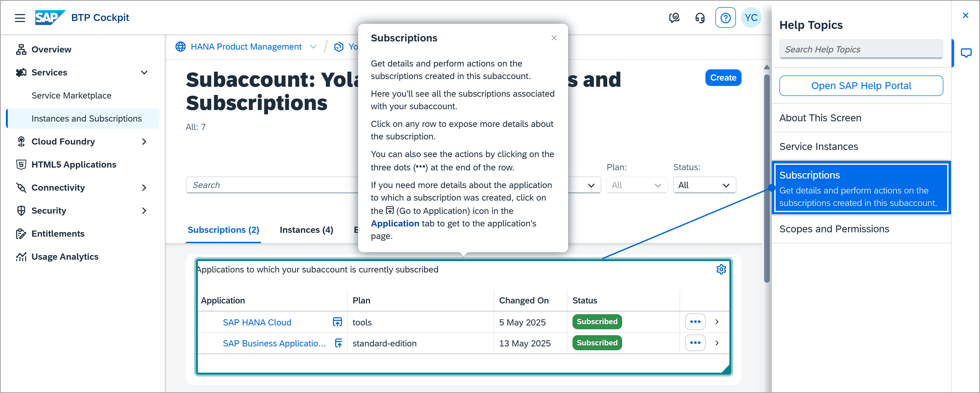Screen dimensions: 980x393
Task: Go to SAP Business Application Studio icon
Action: tap(338, 343)
